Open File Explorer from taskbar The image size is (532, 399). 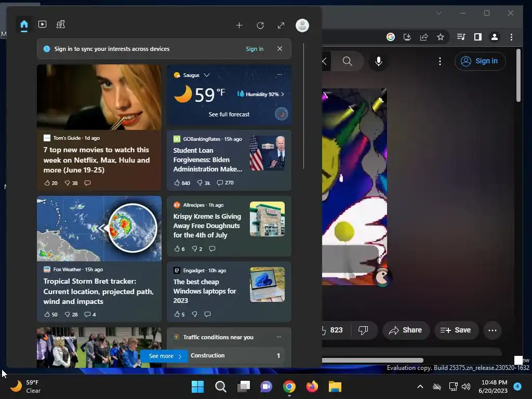coord(335,387)
